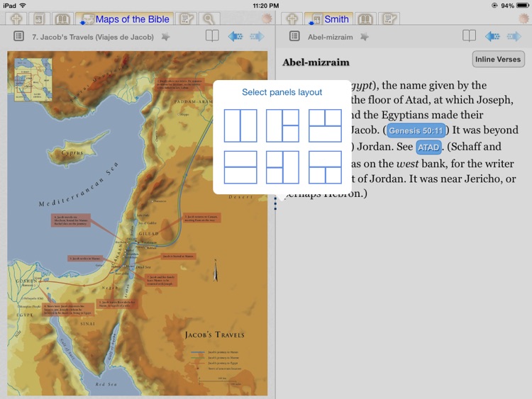The height and width of the screenshot is (399, 532).
Task: Toggle book view icon in right panel
Action: tap(470, 35)
